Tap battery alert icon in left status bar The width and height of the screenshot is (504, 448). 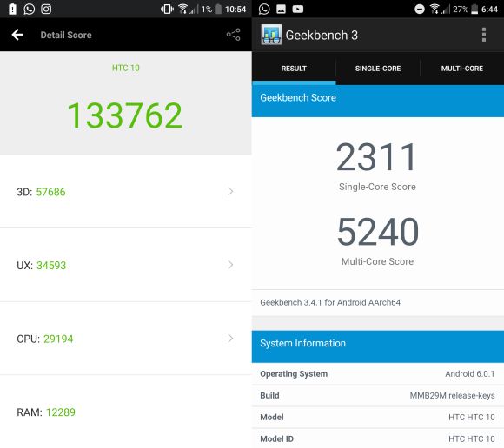[x=12, y=9]
